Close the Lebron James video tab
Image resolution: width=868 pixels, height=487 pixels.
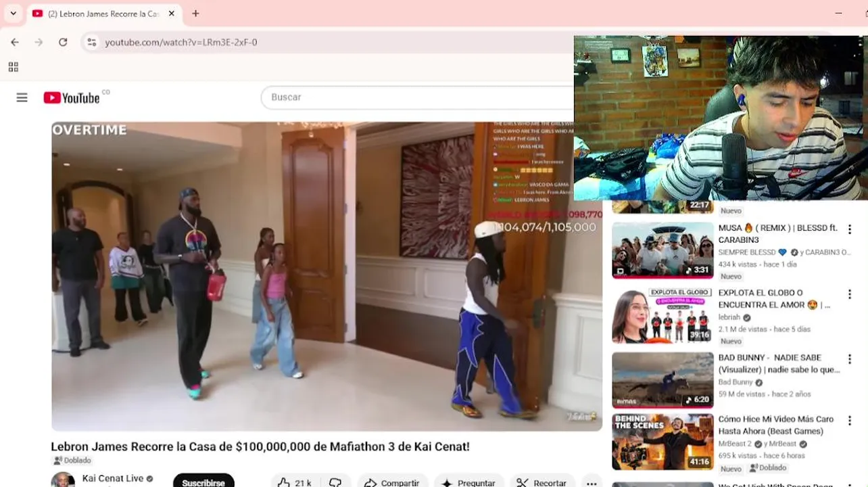pos(172,14)
